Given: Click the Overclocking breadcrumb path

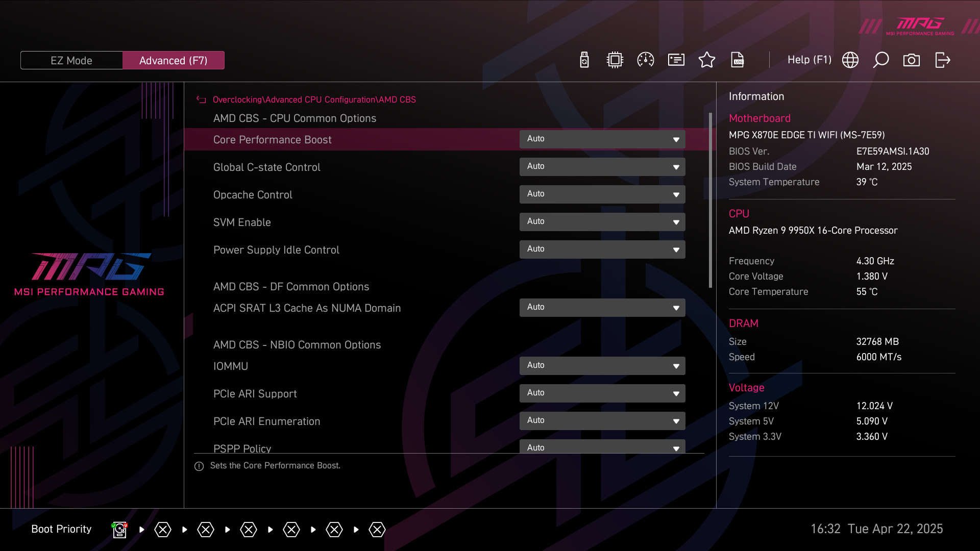Looking at the screenshot, I should pyautogui.click(x=237, y=100).
